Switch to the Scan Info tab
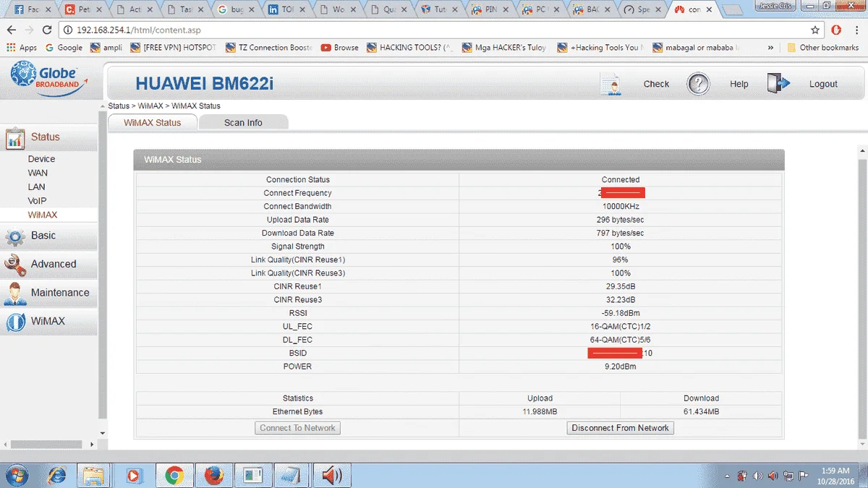 pos(243,123)
